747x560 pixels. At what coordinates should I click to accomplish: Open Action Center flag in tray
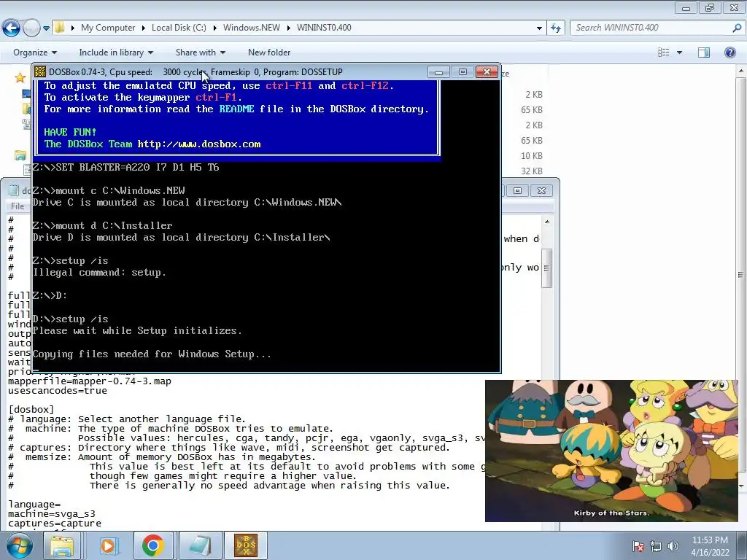(638, 546)
